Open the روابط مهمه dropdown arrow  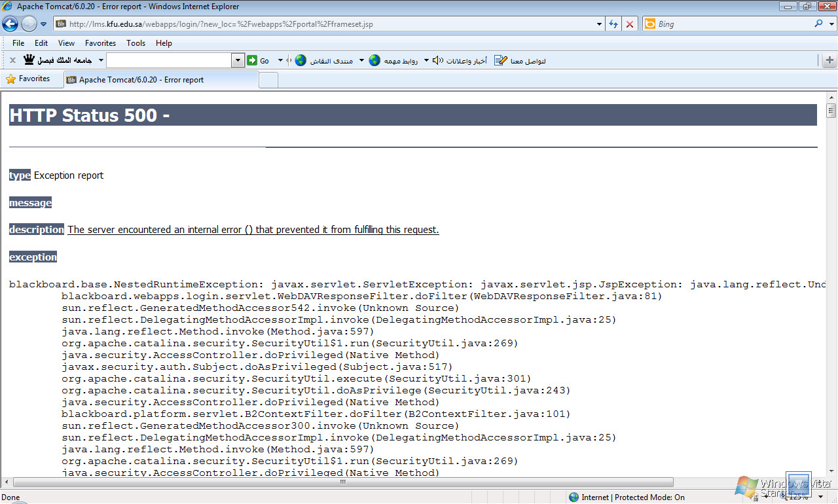coord(426,60)
